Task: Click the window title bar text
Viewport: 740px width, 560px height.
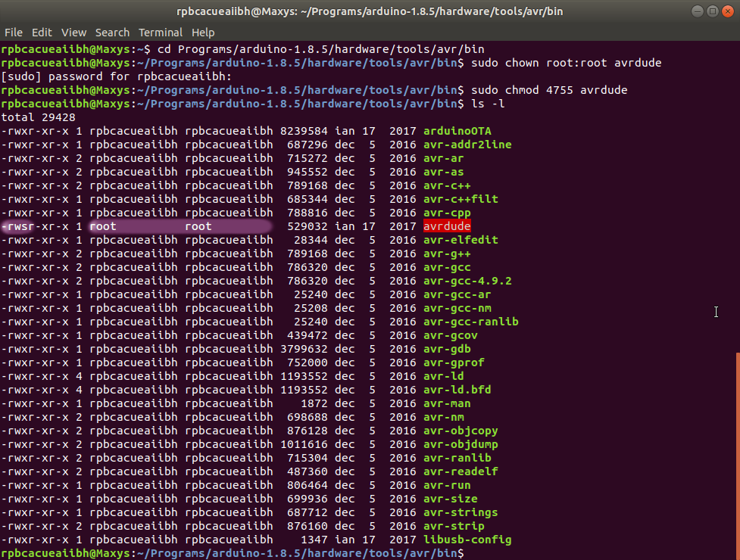Action: pyautogui.click(x=370, y=11)
